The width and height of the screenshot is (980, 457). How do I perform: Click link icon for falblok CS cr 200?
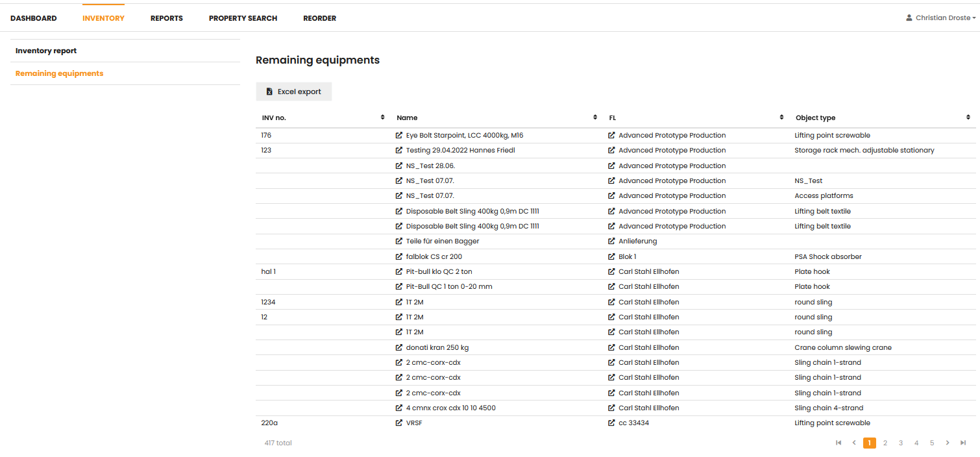(399, 257)
